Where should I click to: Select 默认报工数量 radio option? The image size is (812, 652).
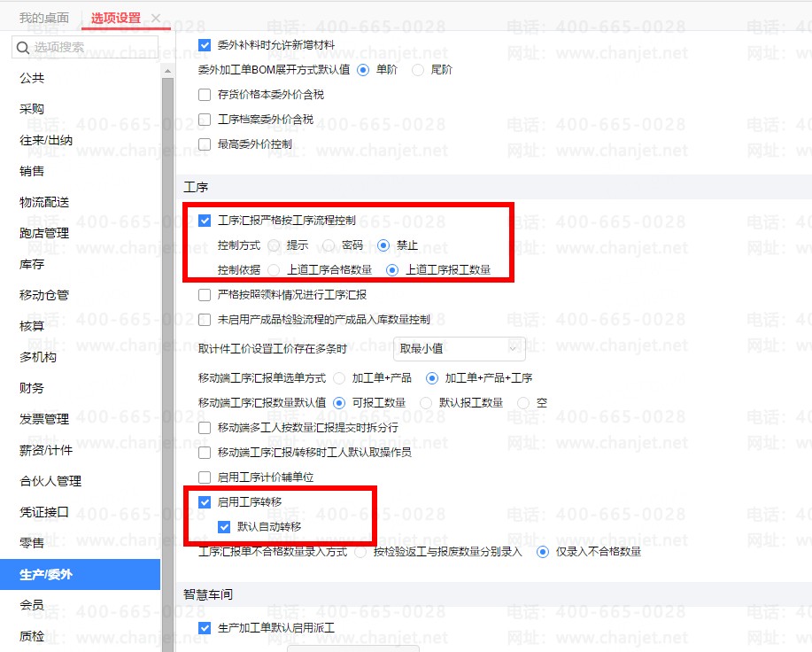(x=426, y=403)
